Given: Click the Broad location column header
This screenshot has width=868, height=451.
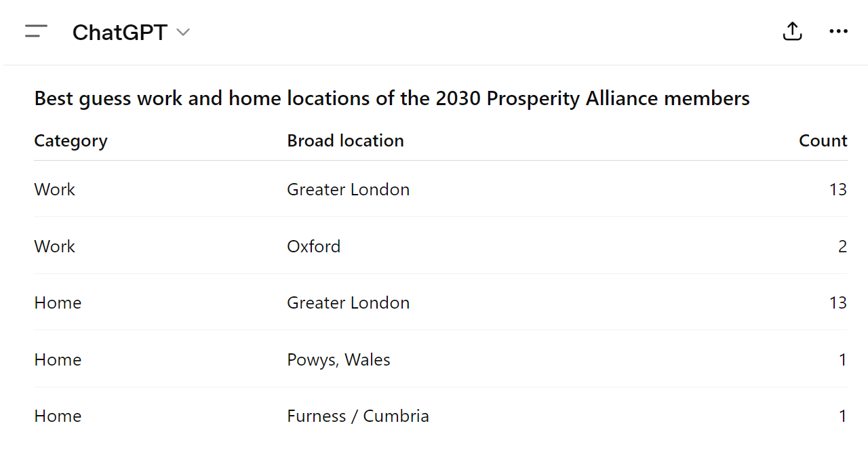Looking at the screenshot, I should 345,140.
